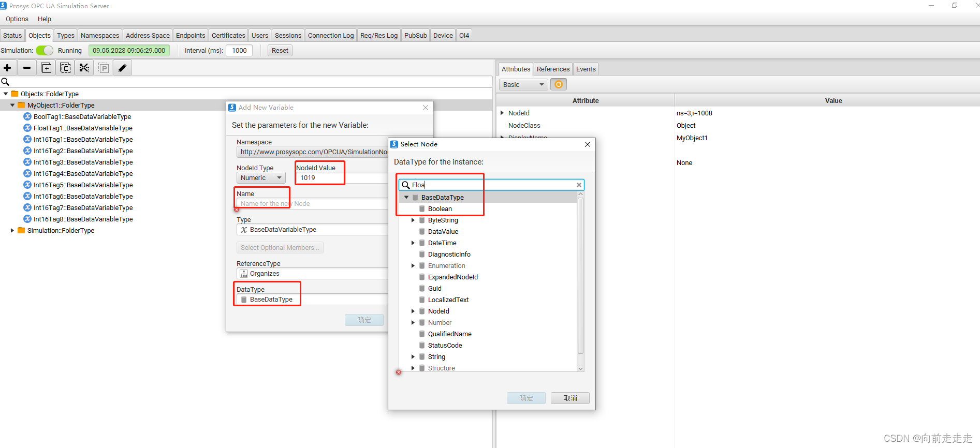This screenshot has height=448, width=980.
Task: Expand the NodeId attribute row
Action: [x=502, y=113]
